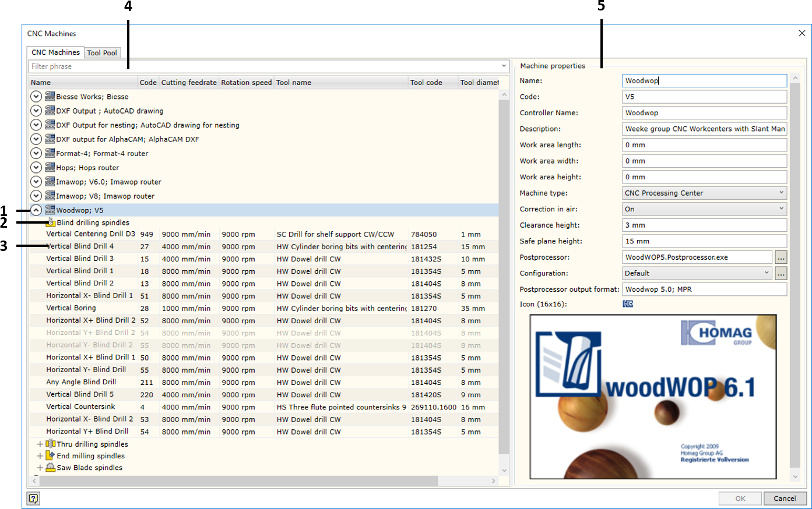
Task: Expand DXF Output for nesting entry
Action: click(36, 125)
